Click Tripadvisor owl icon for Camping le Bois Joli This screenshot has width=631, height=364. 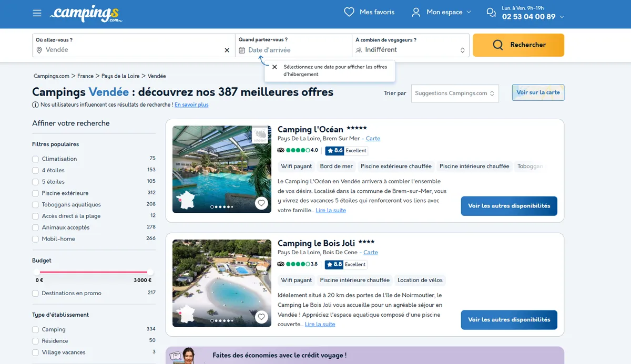tap(281, 264)
